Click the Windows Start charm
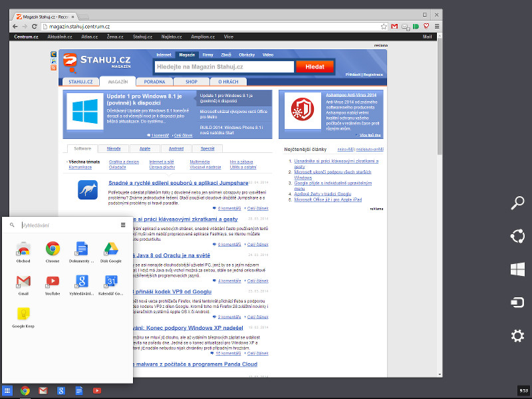Viewport: 532px width, 399px height. coord(517,269)
